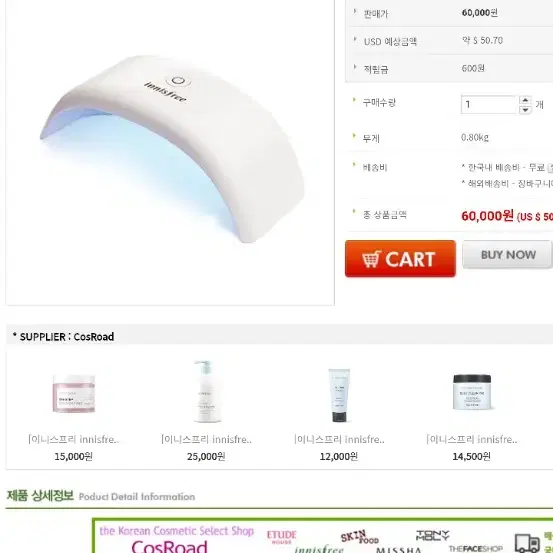Open the pump bottle product thumbnail
Screen dimensions: 553x553
pos(207,391)
